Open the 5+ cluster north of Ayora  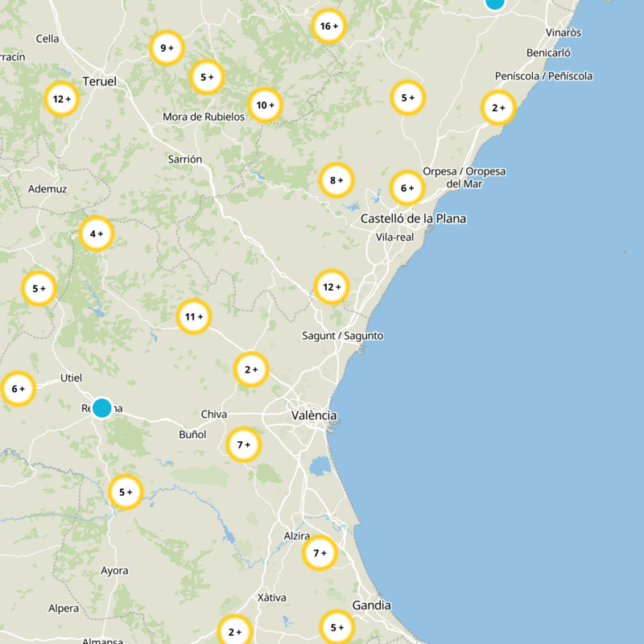click(126, 490)
